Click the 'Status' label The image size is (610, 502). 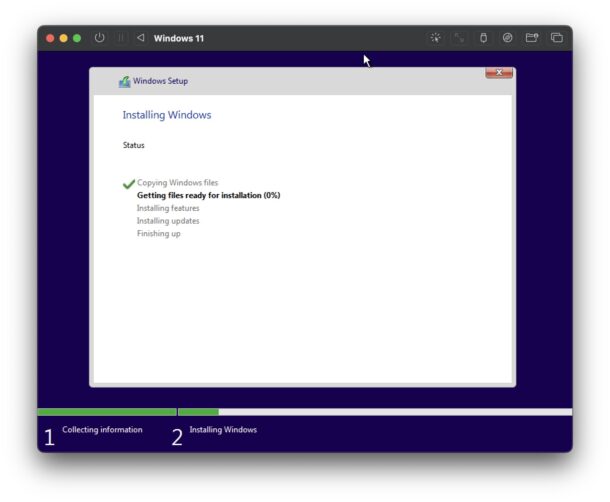(133, 145)
